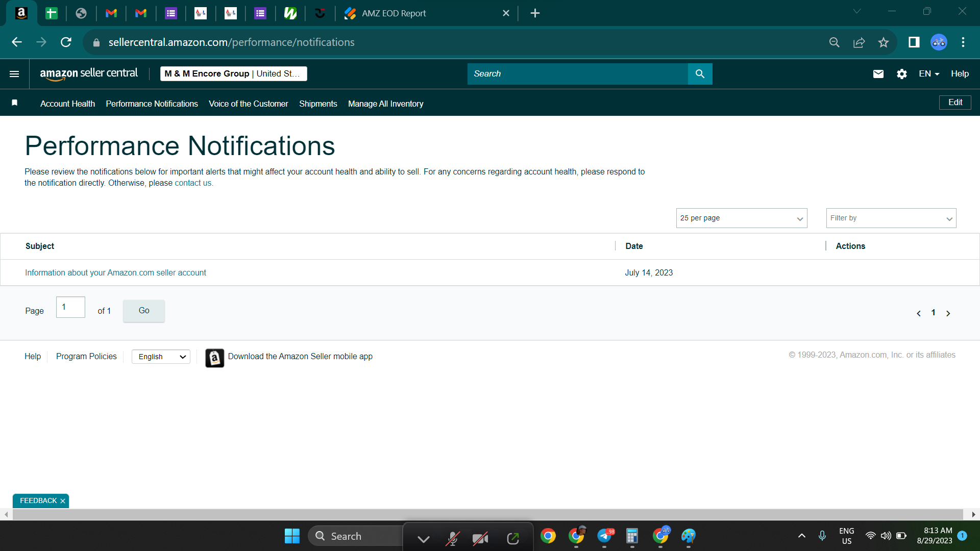Open Program Policies link
This screenshot has height=551, width=980.
click(86, 357)
